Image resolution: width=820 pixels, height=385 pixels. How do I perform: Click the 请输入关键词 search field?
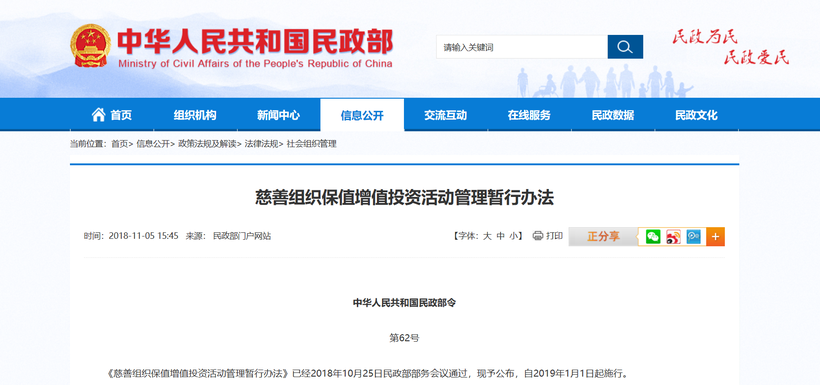522,47
